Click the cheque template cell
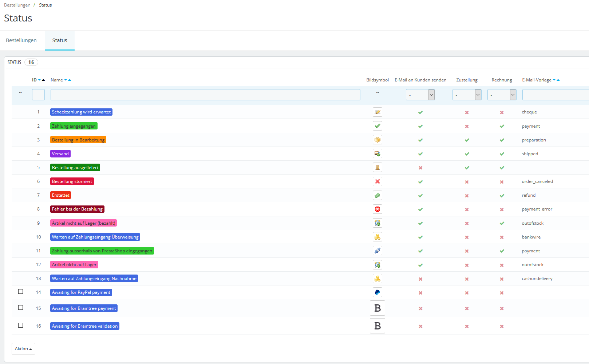 pyautogui.click(x=529, y=112)
